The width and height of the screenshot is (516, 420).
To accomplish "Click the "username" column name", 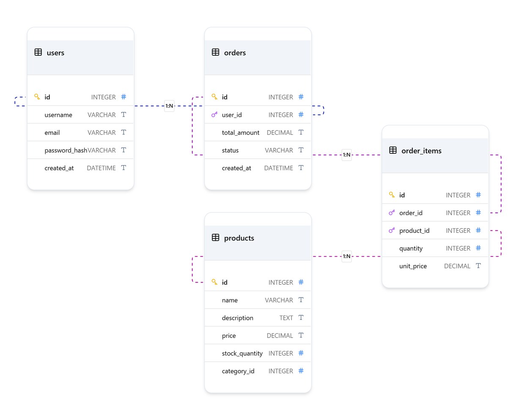I will (x=58, y=115).
